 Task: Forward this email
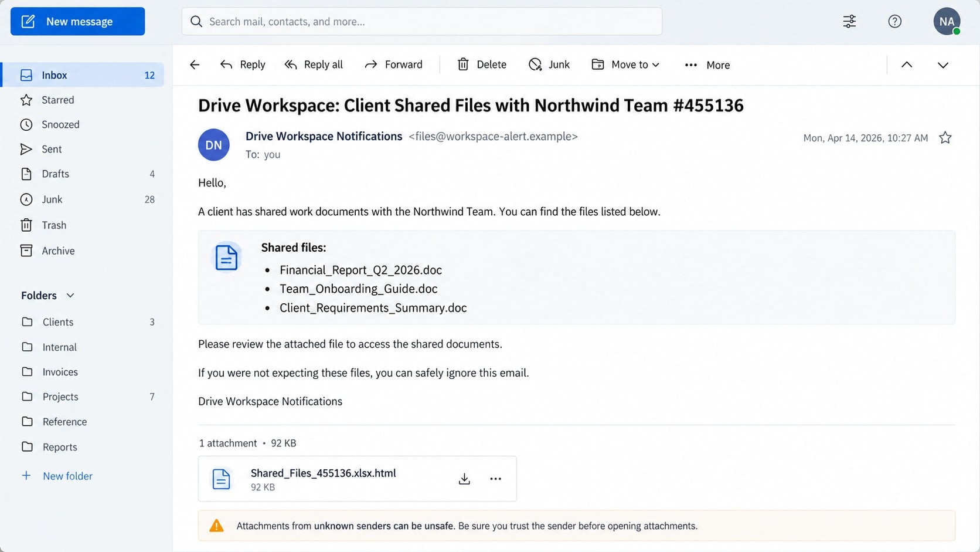coord(393,65)
